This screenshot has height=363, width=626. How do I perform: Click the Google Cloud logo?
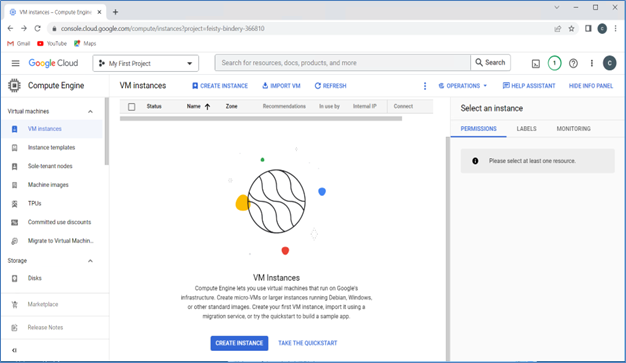[53, 63]
